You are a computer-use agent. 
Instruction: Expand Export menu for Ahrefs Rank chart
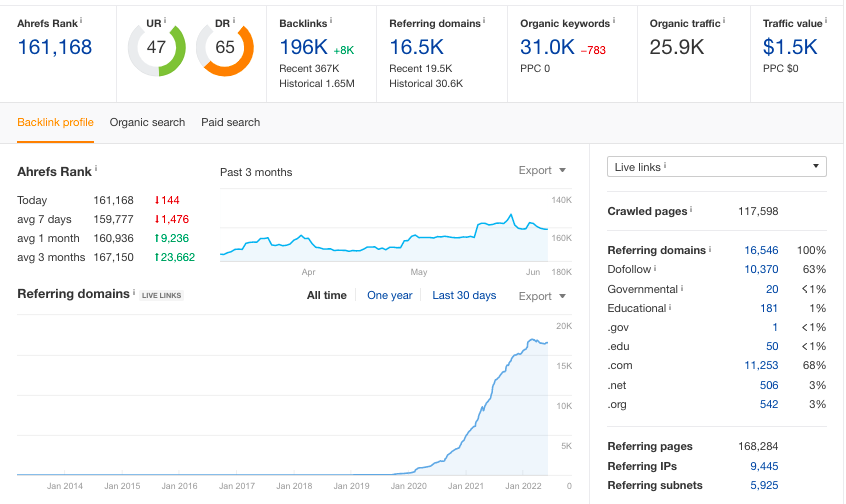[542, 171]
